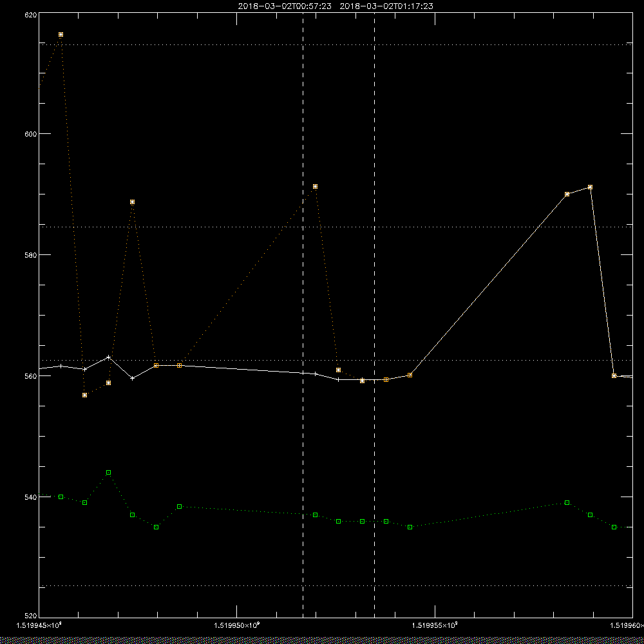Pick the lowest orange data point near 557
This screenshot has height=644, width=644.
84,395
